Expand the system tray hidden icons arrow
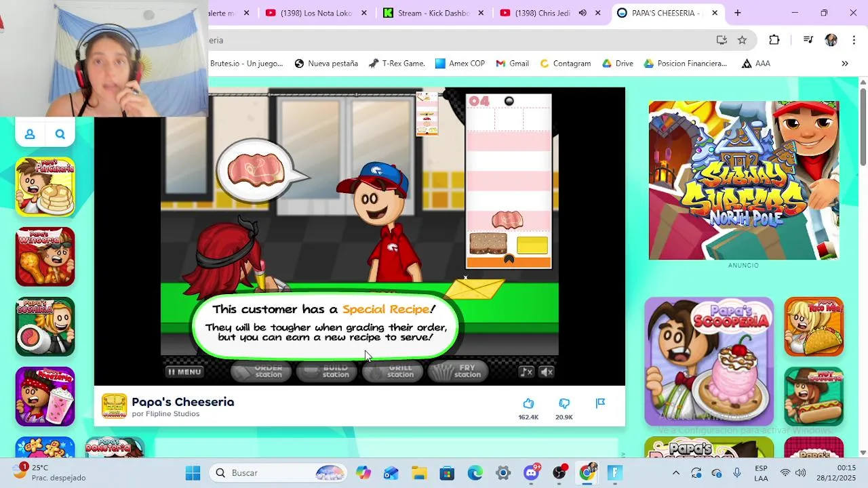The height and width of the screenshot is (488, 868). [675, 472]
